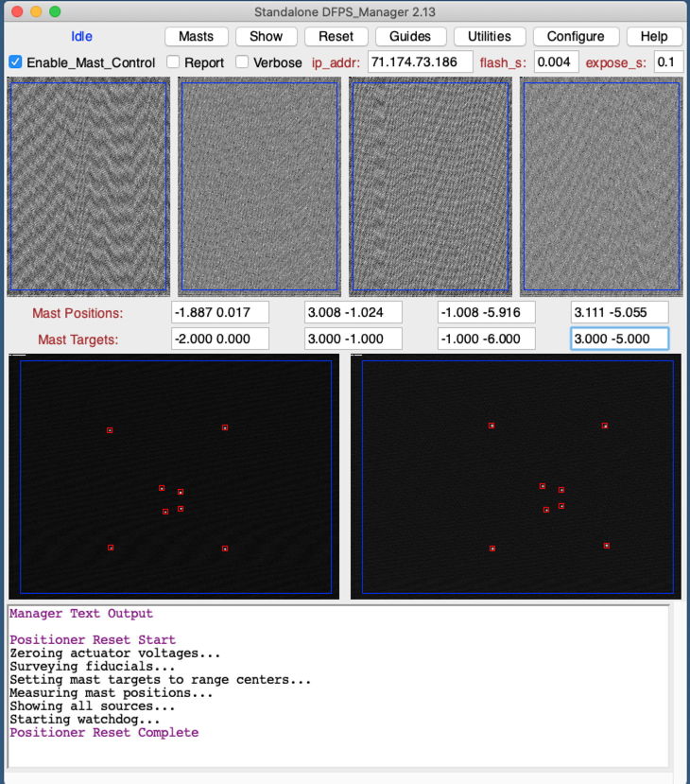This screenshot has height=784, width=690.
Task: Edit the mast target field -1.000 -6.000
Action: 486,339
